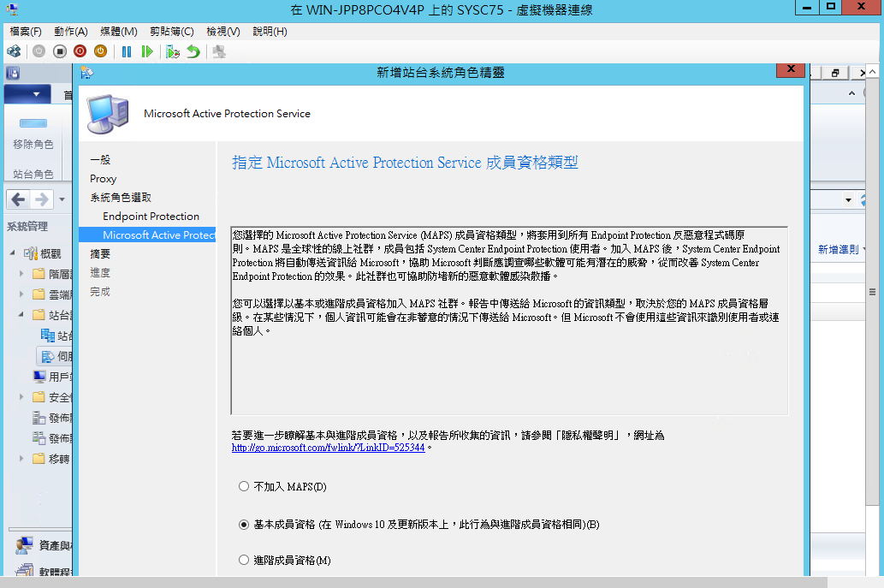
Task: Click the green Reset virtual machine icon
Action: click(147, 52)
